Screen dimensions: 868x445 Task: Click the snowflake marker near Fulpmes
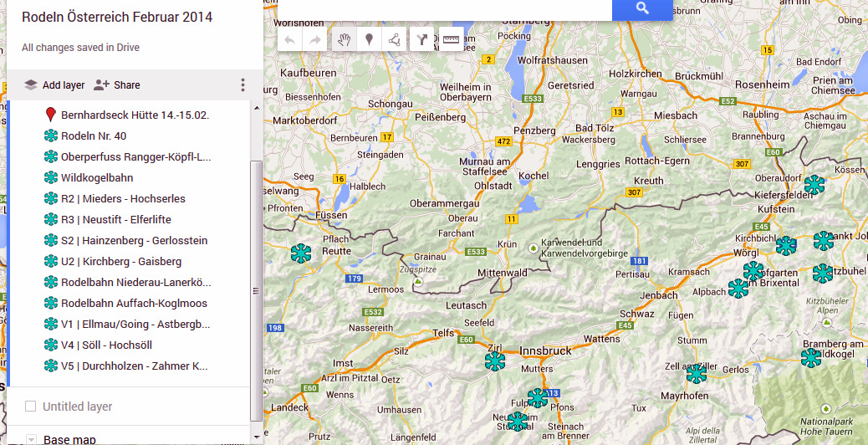537,397
